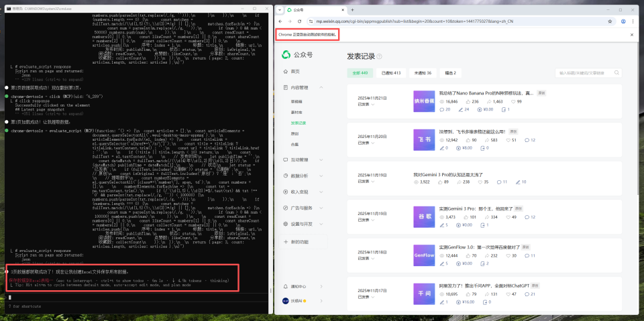Open 千问APP article title
Screen dimensions: 644x321
484,285
